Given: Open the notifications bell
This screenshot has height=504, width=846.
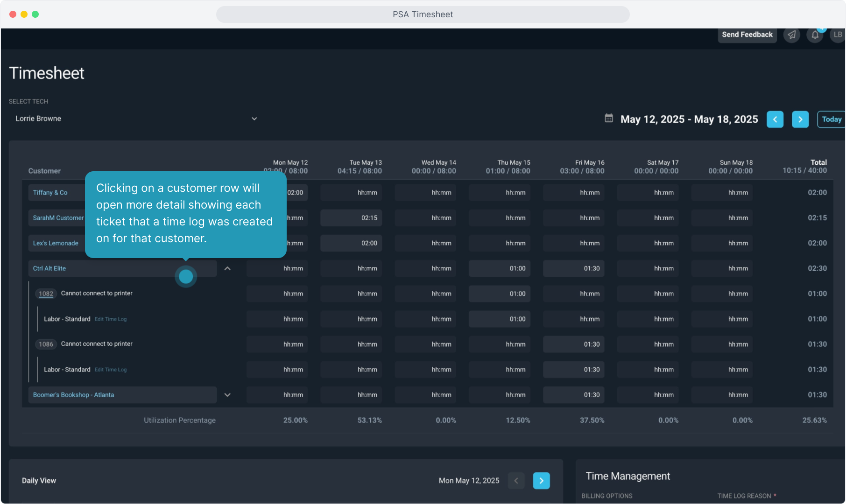Looking at the screenshot, I should (x=815, y=35).
